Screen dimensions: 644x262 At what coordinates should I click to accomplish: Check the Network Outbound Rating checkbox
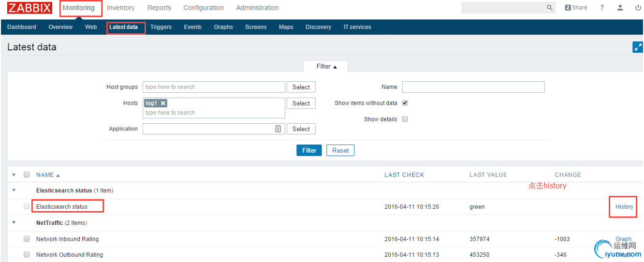point(27,254)
